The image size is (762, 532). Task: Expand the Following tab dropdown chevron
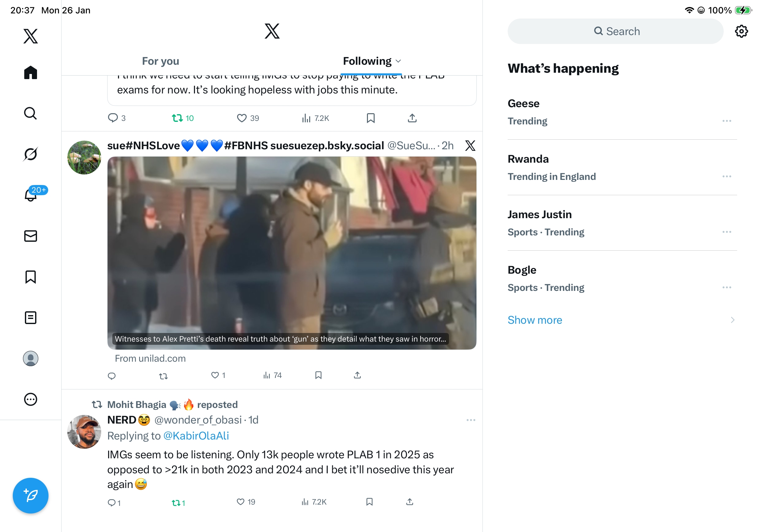click(399, 61)
